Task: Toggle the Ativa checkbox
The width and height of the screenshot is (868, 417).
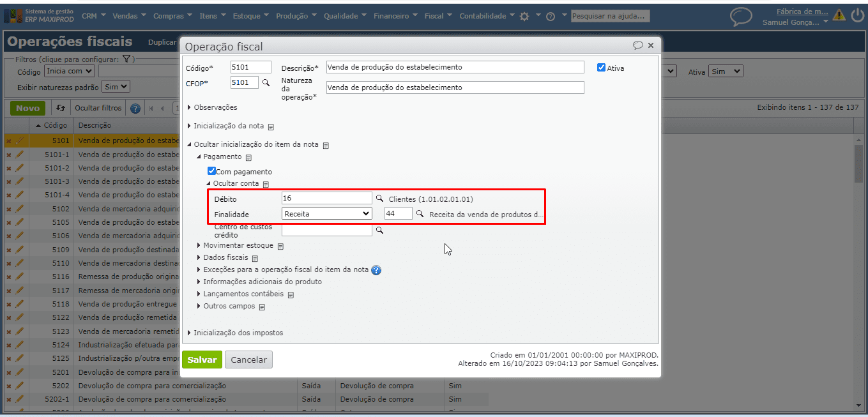Action: point(601,68)
